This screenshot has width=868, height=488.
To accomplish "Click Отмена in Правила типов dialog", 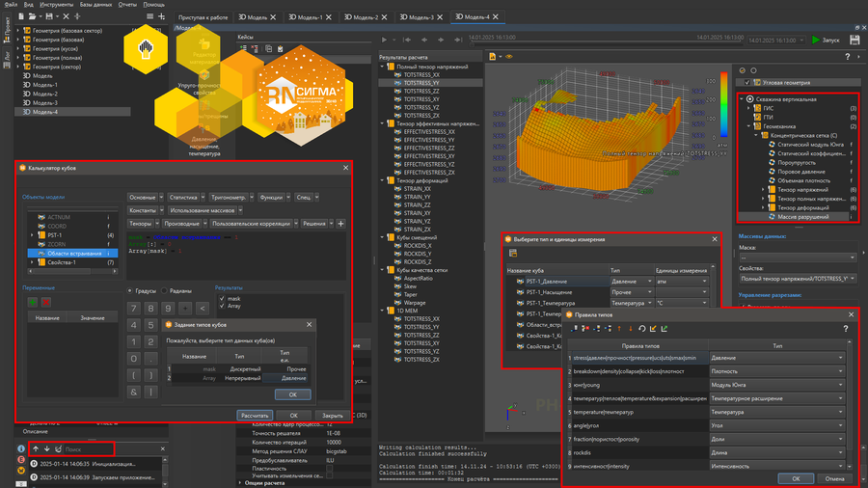I will [834, 478].
